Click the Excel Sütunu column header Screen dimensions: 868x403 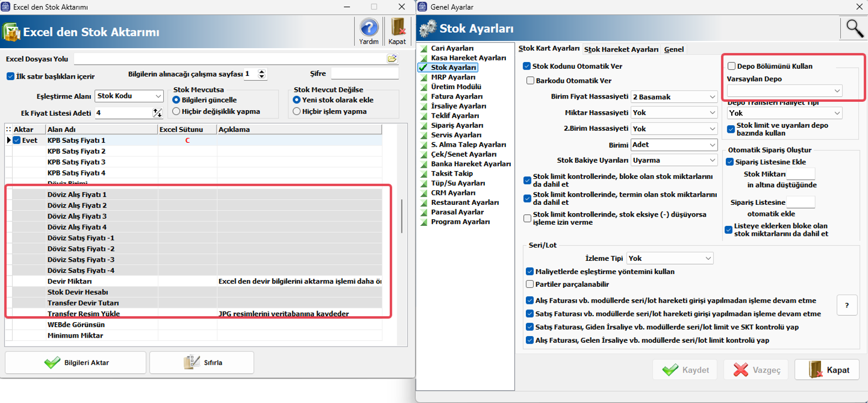pos(187,130)
